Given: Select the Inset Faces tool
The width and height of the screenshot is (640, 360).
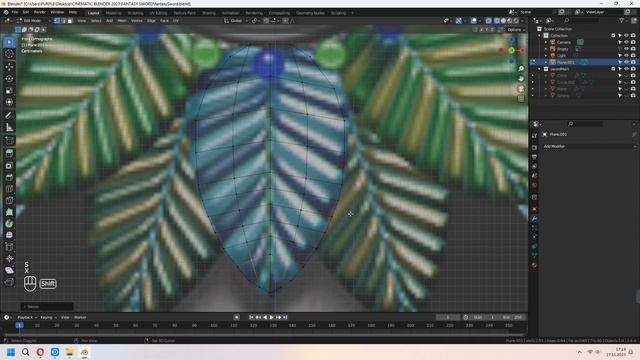Looking at the screenshot, I should point(9,165).
